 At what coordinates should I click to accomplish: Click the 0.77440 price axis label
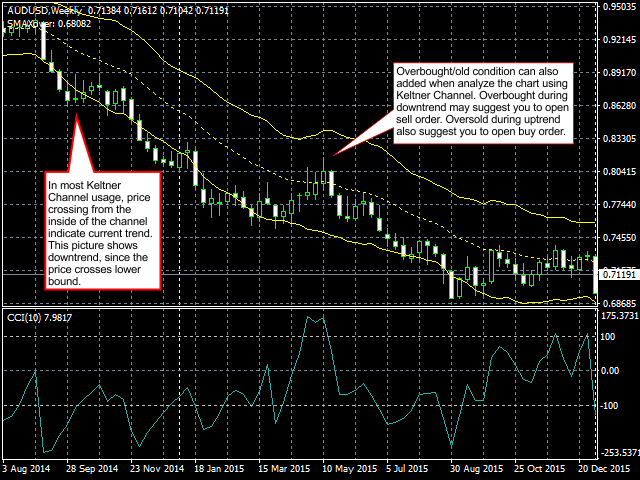click(x=619, y=204)
